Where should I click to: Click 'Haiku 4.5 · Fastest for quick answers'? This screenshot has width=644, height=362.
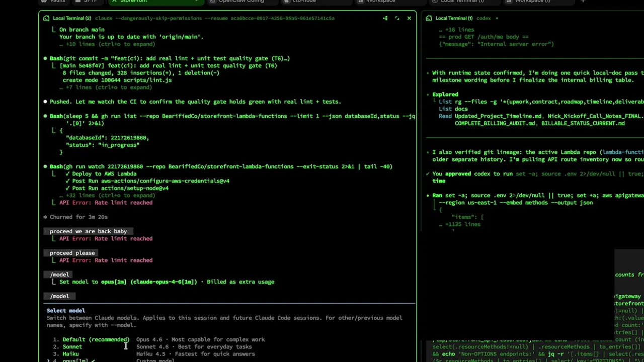point(195,354)
